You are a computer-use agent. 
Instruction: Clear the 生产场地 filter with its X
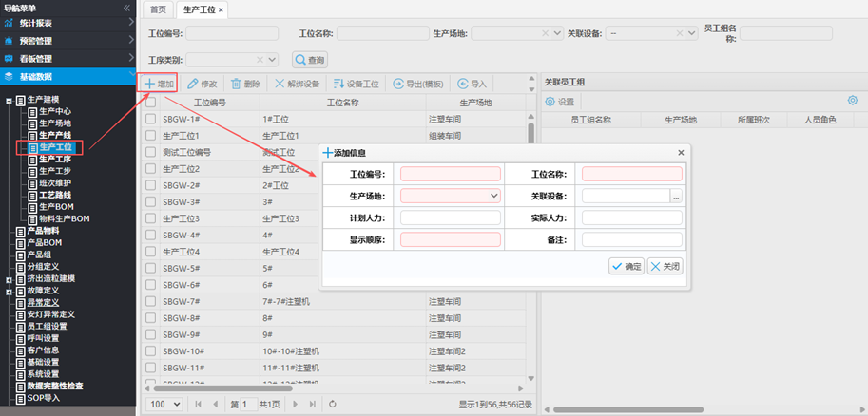tap(545, 34)
